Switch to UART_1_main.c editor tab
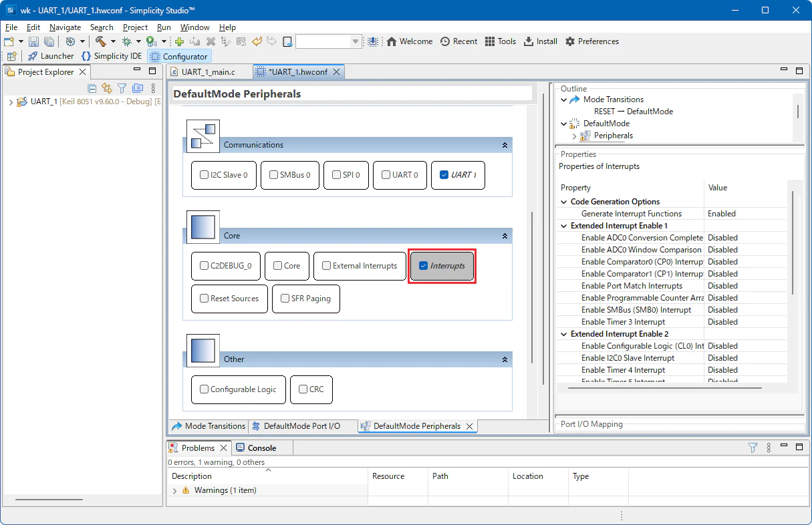Image resolution: width=812 pixels, height=525 pixels. tap(208, 71)
